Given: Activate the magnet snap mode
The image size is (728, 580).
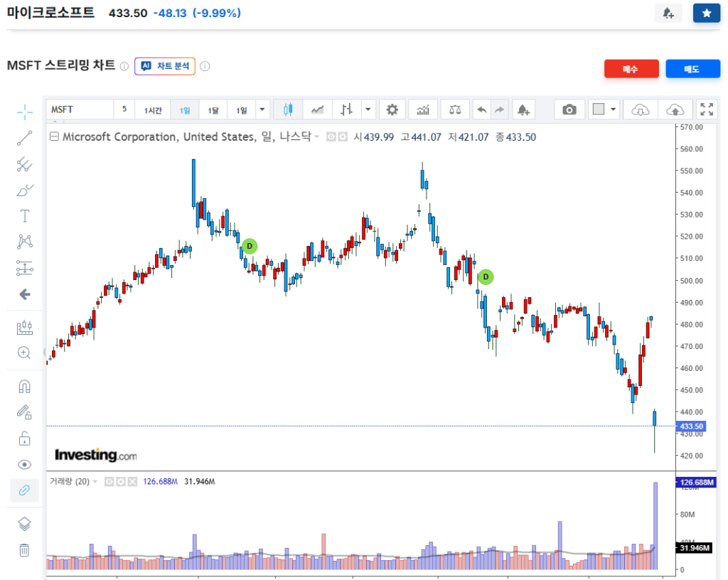Looking at the screenshot, I should [24, 387].
